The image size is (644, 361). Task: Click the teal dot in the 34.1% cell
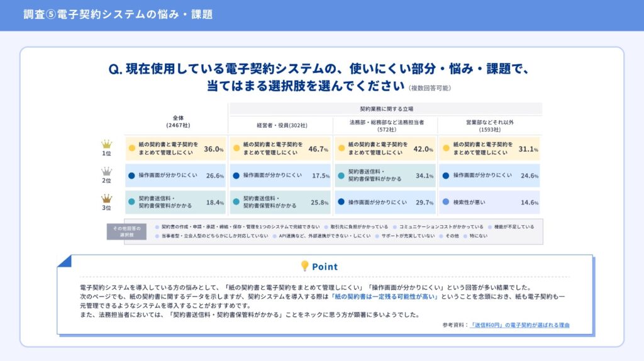point(341,175)
